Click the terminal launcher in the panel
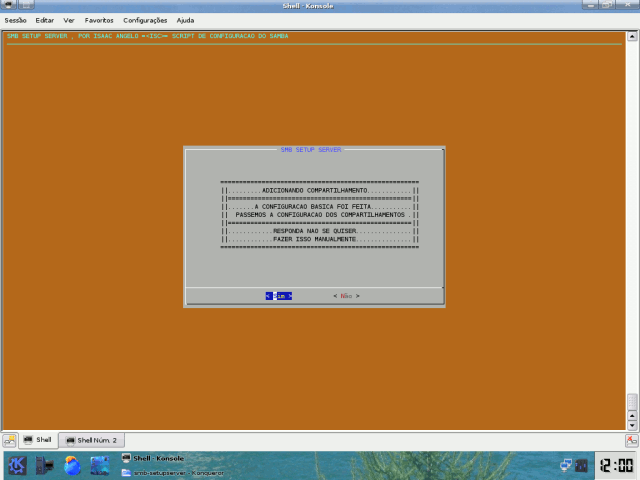 tap(44, 465)
